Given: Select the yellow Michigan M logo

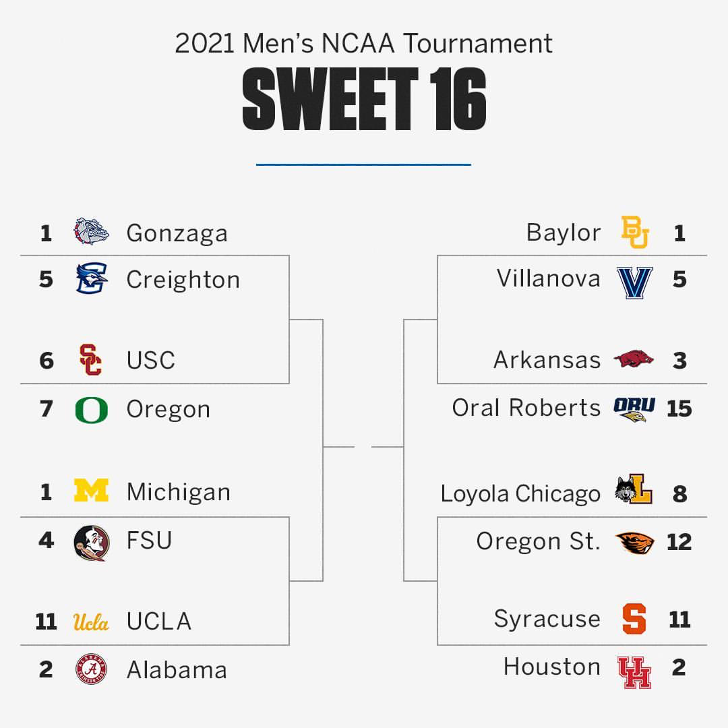Looking at the screenshot, I should pyautogui.click(x=91, y=491).
